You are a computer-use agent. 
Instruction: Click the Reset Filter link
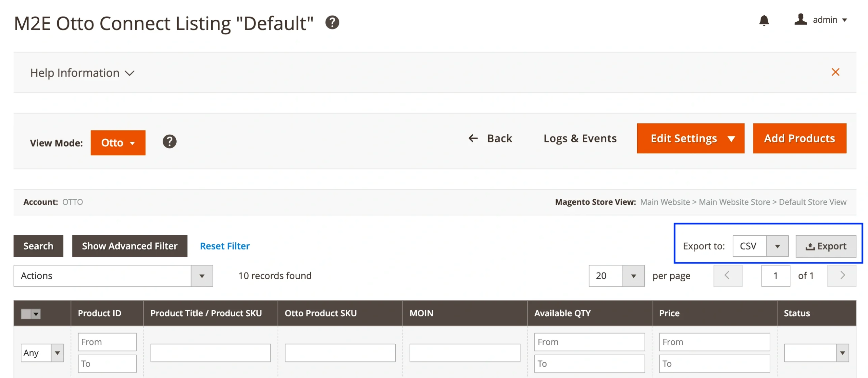click(224, 246)
